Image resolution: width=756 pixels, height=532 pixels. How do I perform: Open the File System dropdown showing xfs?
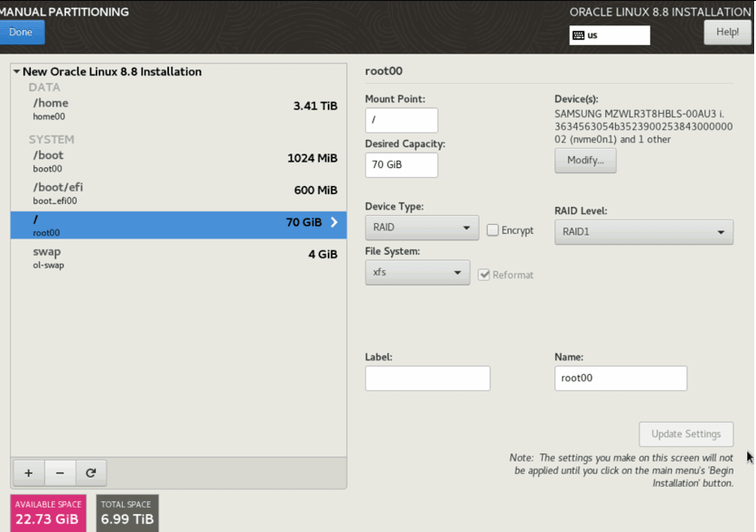pyautogui.click(x=417, y=272)
